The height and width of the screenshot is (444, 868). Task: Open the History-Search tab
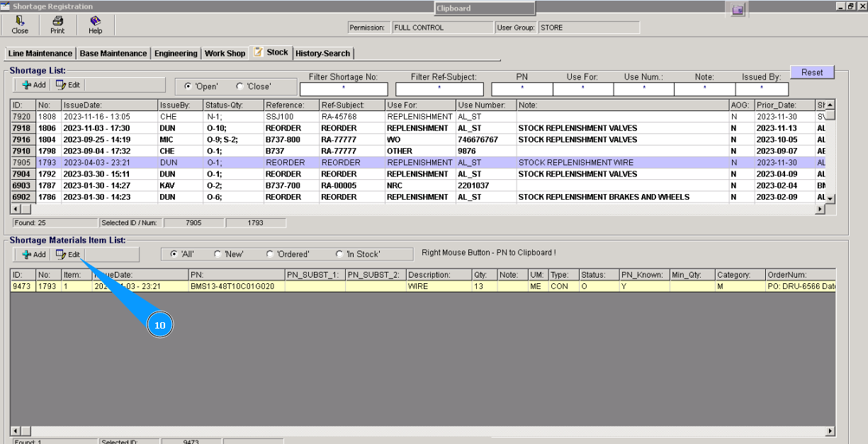point(323,53)
